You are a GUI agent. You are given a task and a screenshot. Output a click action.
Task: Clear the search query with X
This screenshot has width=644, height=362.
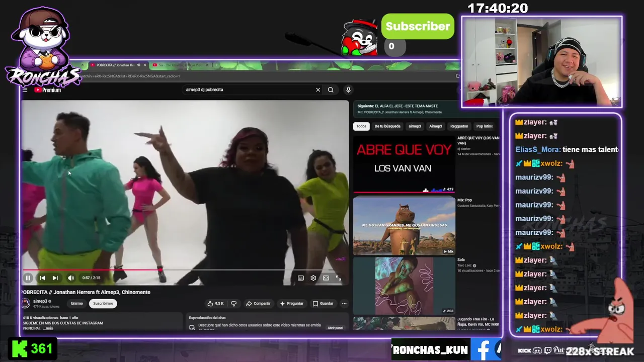318,89
